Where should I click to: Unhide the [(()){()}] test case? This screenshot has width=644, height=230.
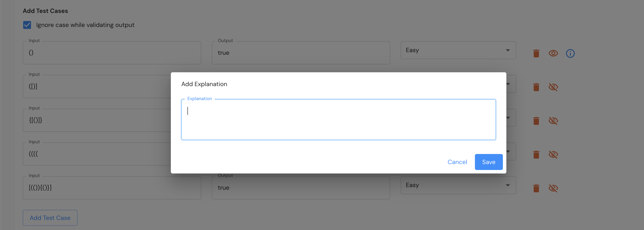(x=553, y=188)
